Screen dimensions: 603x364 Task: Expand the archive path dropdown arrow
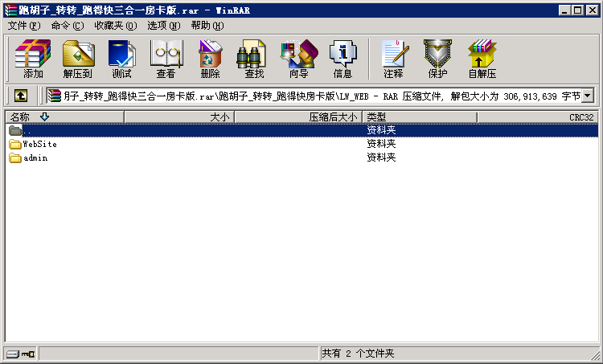point(587,96)
